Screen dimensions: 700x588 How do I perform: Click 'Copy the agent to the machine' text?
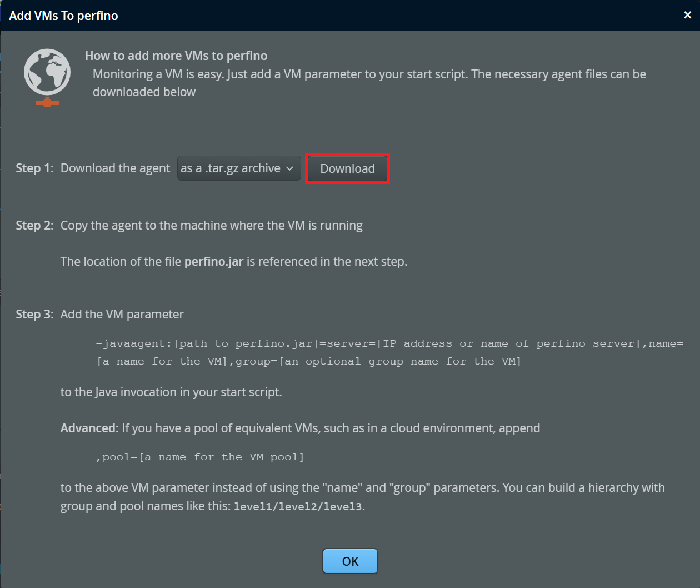coord(211,226)
